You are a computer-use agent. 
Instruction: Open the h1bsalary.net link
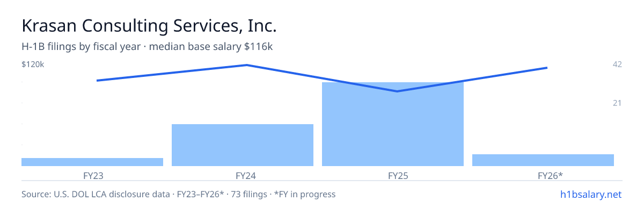pos(590,194)
